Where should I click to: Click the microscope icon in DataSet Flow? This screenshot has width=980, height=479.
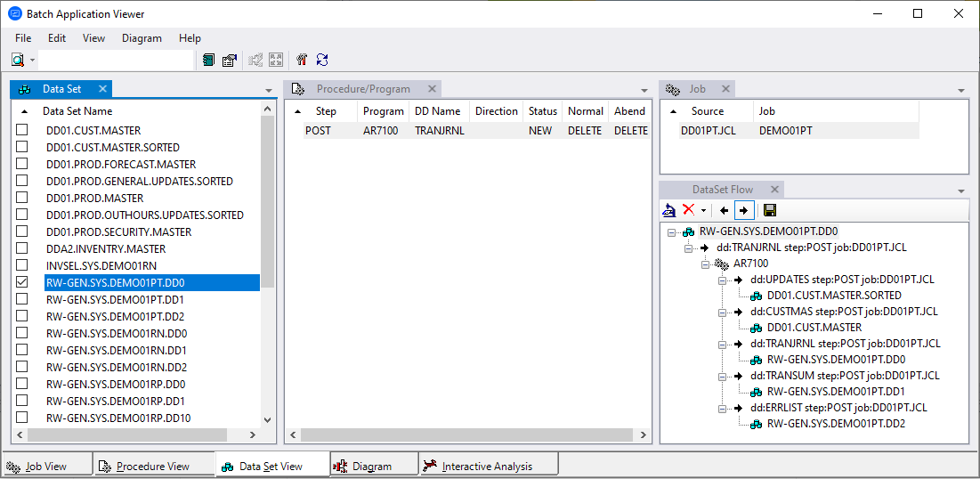[x=669, y=210]
